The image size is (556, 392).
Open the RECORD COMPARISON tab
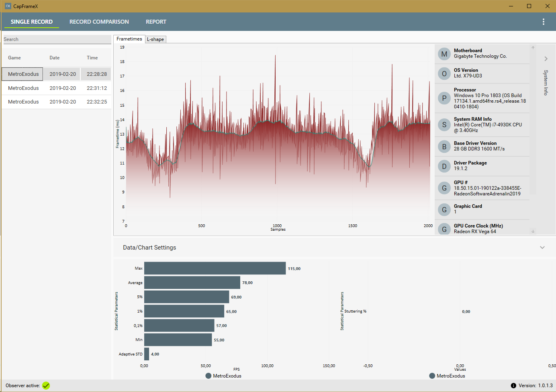(99, 22)
